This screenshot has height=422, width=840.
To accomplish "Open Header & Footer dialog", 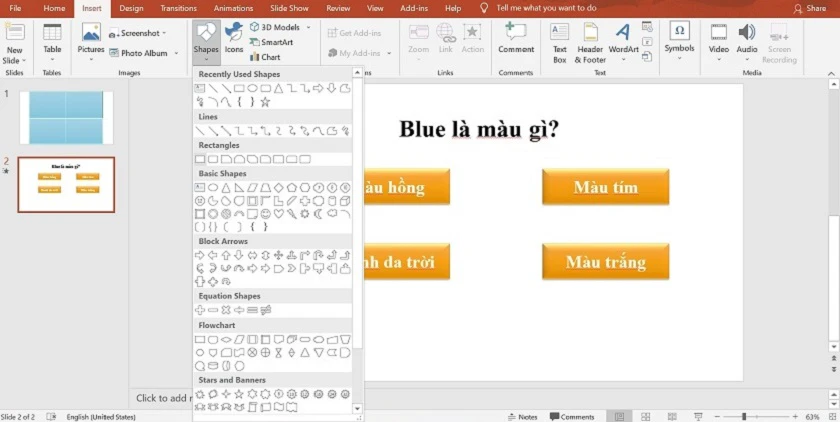I will [x=590, y=43].
